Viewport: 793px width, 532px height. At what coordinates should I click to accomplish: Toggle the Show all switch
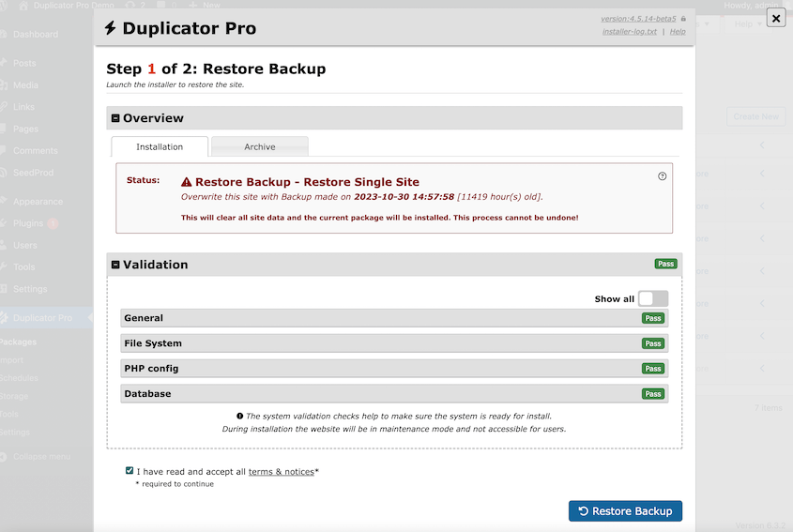click(x=653, y=298)
